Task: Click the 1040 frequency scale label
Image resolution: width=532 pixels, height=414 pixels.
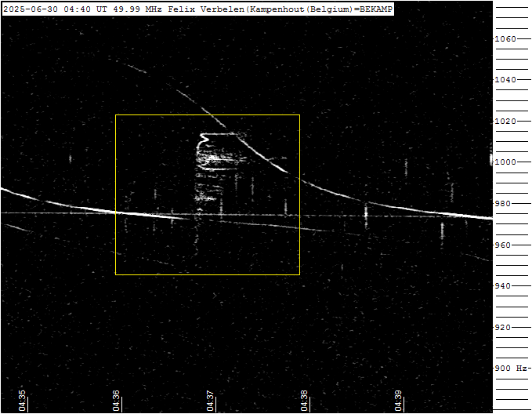Action: pyautogui.click(x=505, y=80)
